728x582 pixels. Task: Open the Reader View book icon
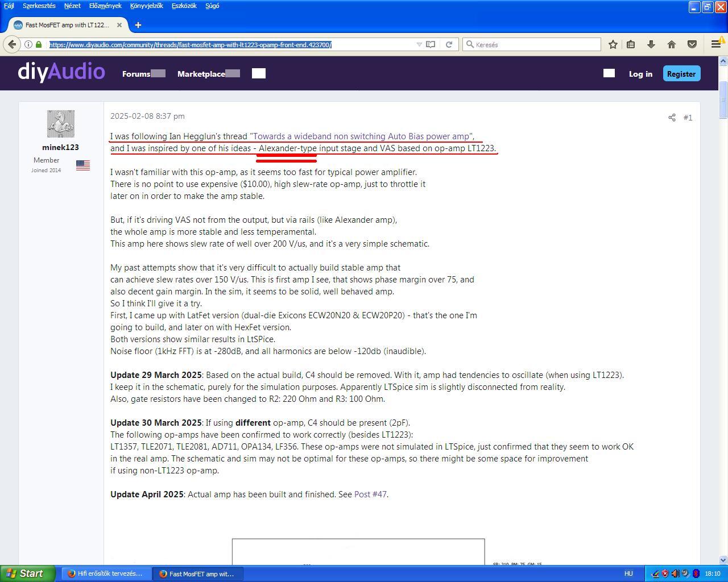click(x=431, y=44)
